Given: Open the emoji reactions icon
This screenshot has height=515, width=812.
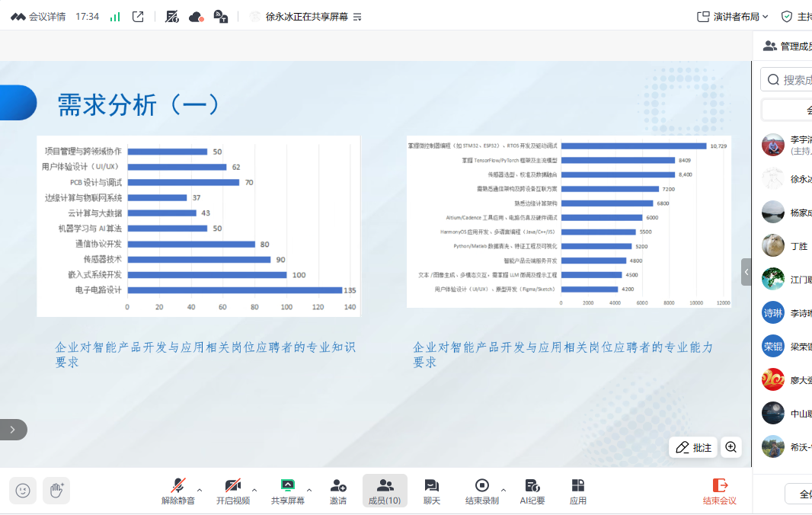Looking at the screenshot, I should (23, 491).
